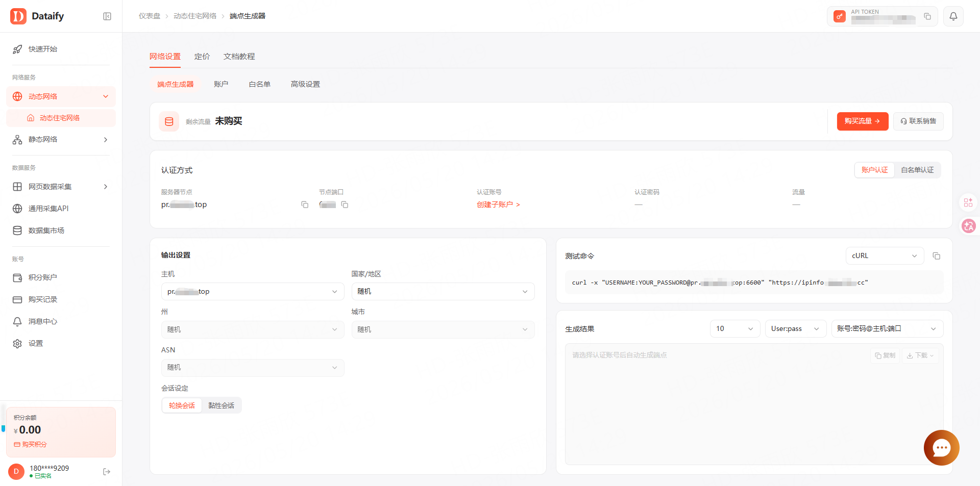Switch to the 定价 tab
This screenshot has height=486, width=980.
point(202,57)
